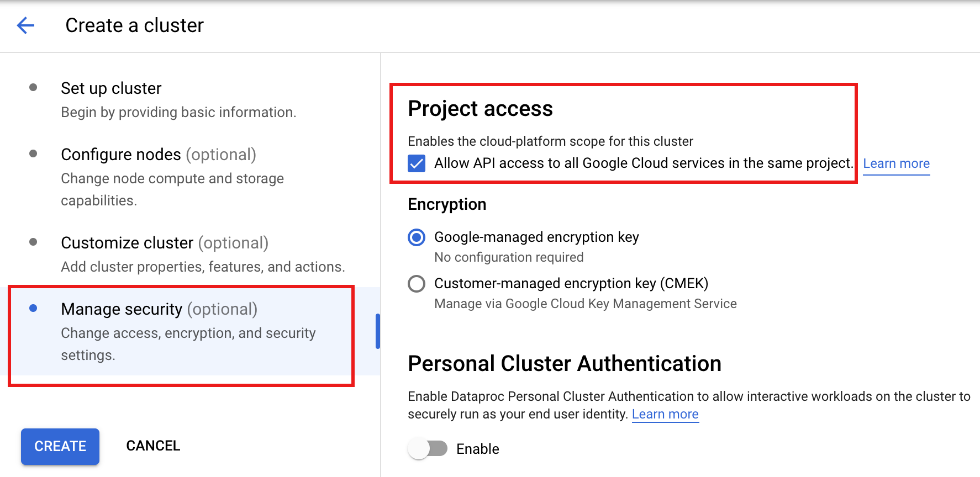Viewport: 980px width, 477px height.
Task: Click the CANCEL button
Action: (153, 446)
